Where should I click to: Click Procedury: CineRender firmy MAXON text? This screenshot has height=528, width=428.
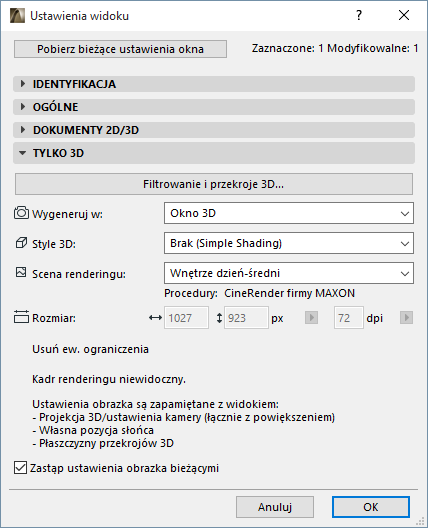[259, 293]
